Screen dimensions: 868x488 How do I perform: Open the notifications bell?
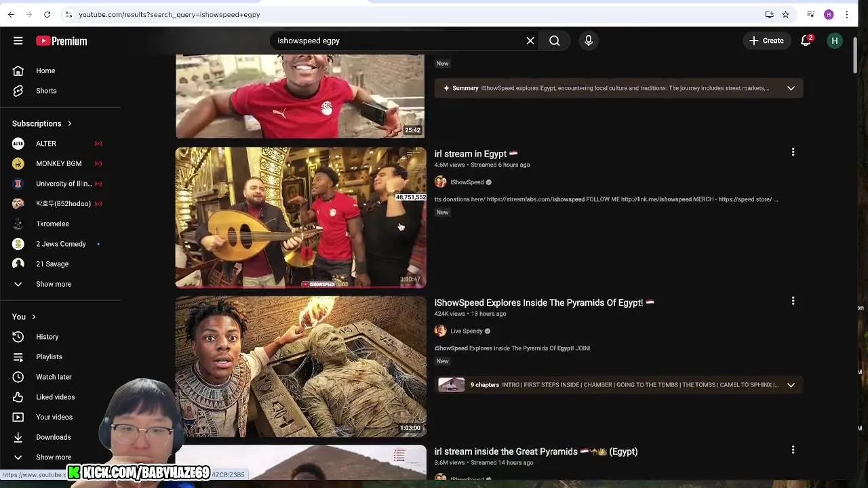tap(806, 41)
